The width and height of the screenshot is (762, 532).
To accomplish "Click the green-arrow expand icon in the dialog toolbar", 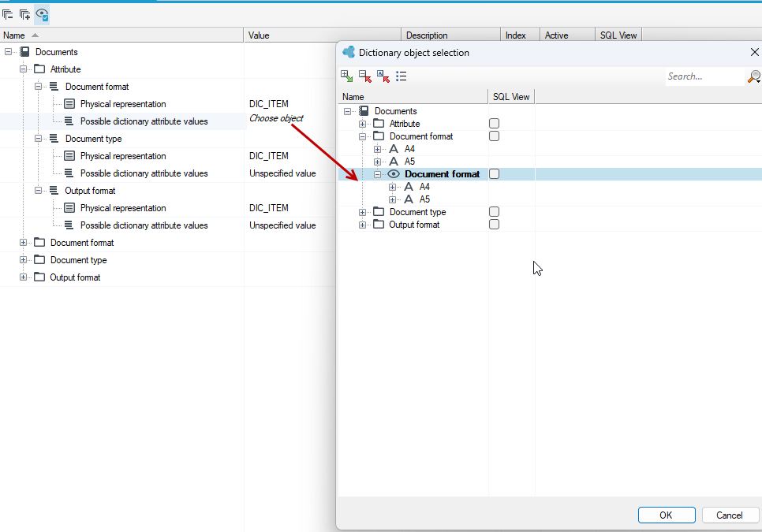I will pos(346,76).
